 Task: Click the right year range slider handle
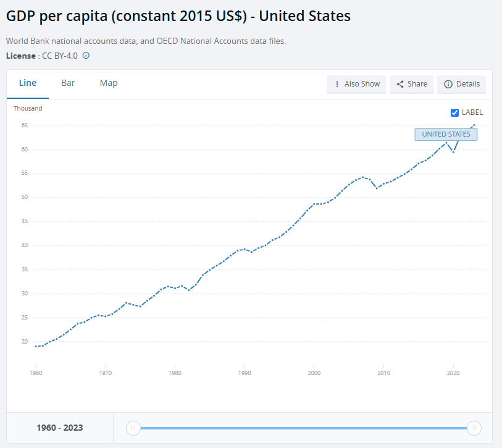click(x=474, y=428)
